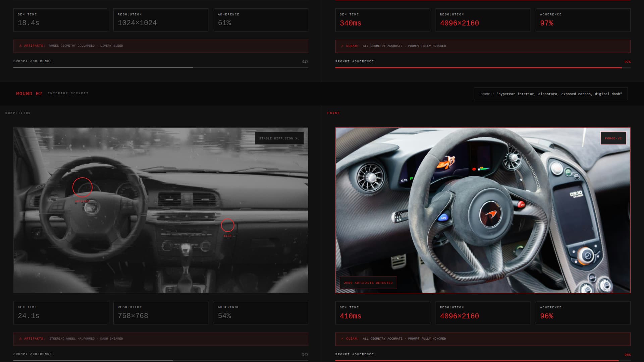Click the STABLE DIFFUSION XL model badge

(x=279, y=138)
